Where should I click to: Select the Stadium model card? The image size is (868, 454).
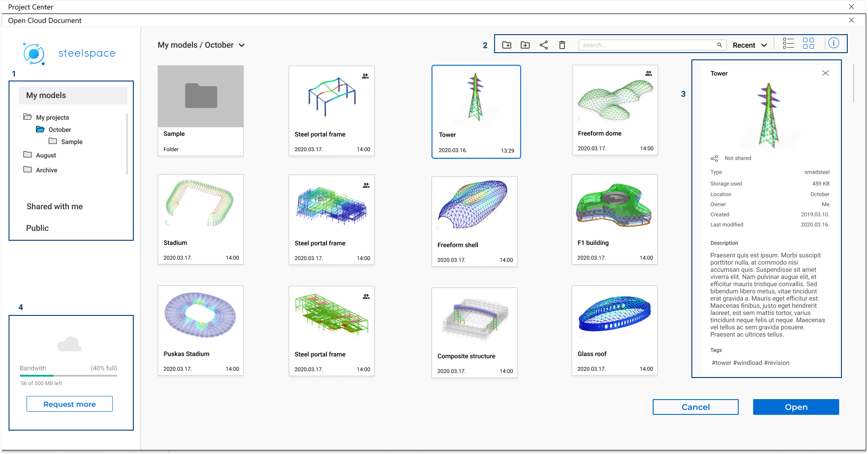click(200, 220)
